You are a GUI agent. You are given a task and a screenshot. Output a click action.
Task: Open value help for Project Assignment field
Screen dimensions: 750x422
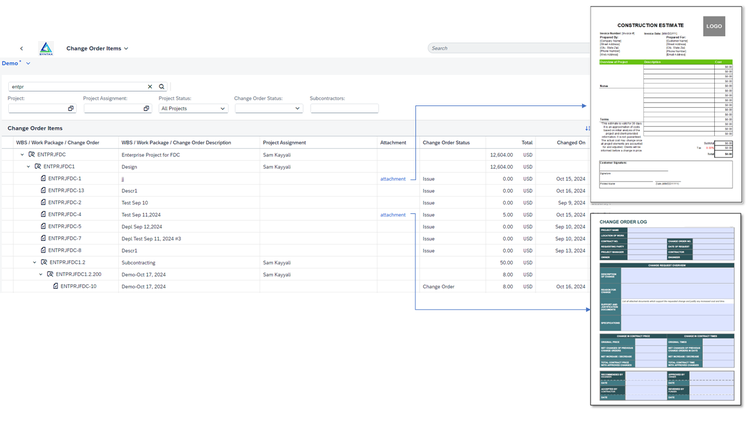[x=146, y=109]
